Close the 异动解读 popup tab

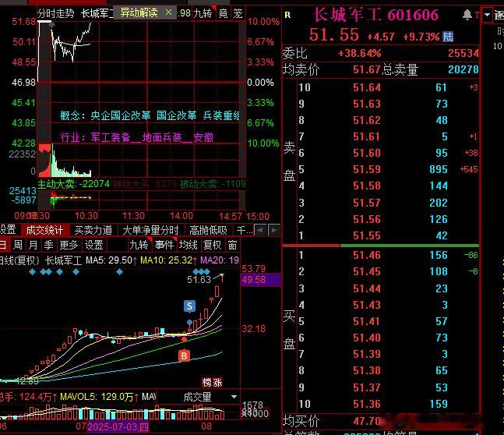168,12
